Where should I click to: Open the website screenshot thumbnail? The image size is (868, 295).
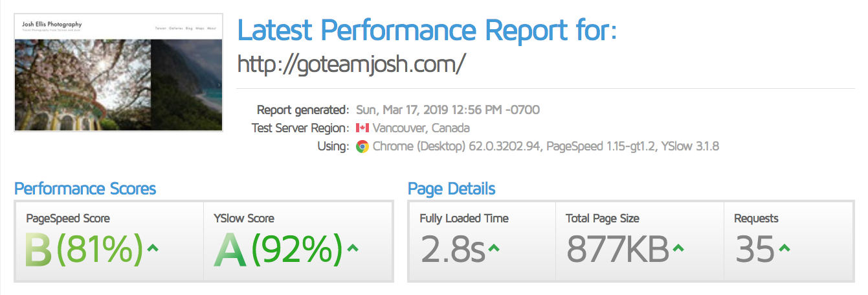118,73
